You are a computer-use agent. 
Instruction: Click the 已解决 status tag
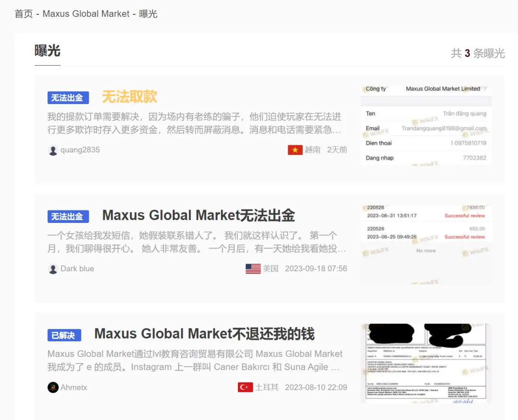point(64,336)
